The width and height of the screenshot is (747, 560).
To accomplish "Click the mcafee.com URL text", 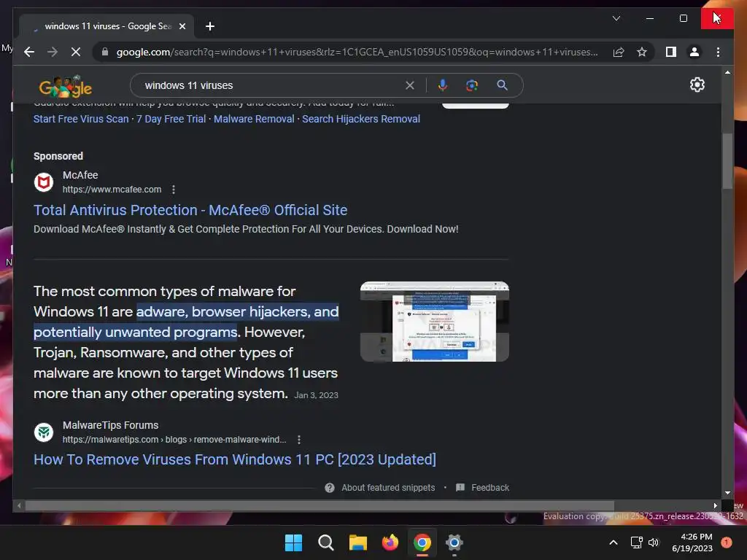I will click(x=112, y=190).
